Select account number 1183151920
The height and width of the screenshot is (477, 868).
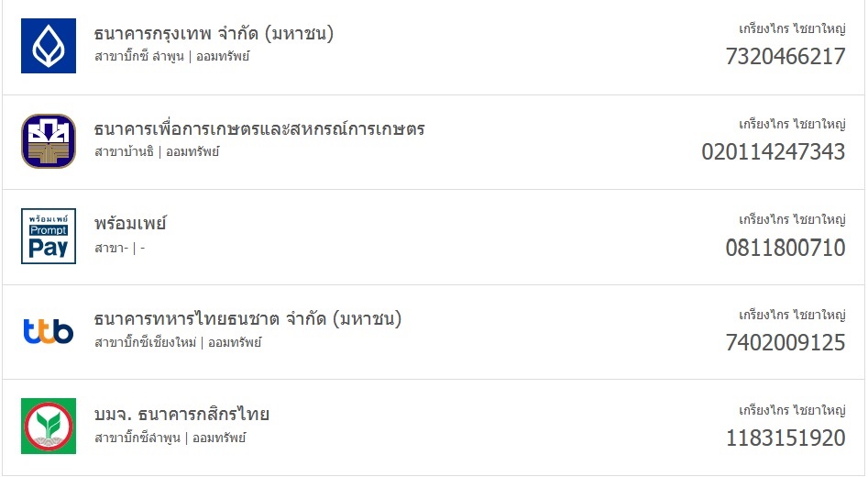click(x=786, y=438)
